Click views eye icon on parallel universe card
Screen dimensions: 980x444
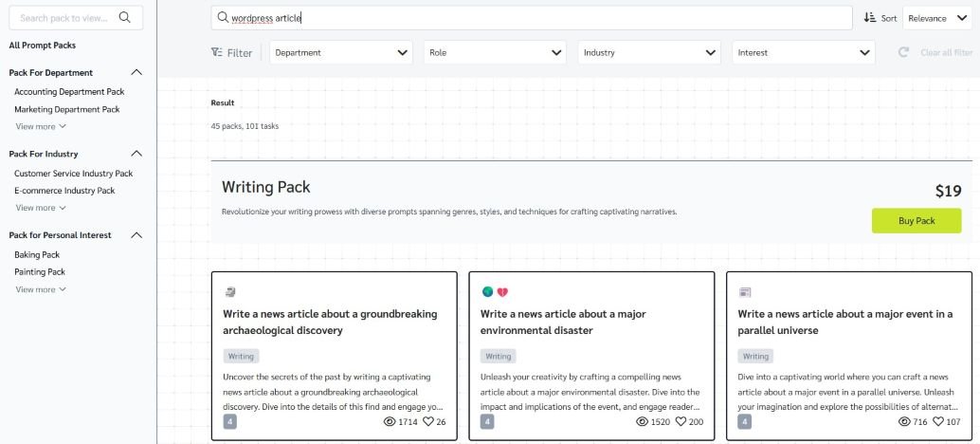click(904, 421)
